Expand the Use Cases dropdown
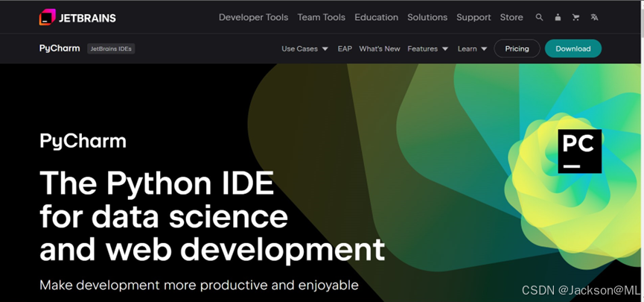This screenshot has width=644, height=302. coord(305,48)
